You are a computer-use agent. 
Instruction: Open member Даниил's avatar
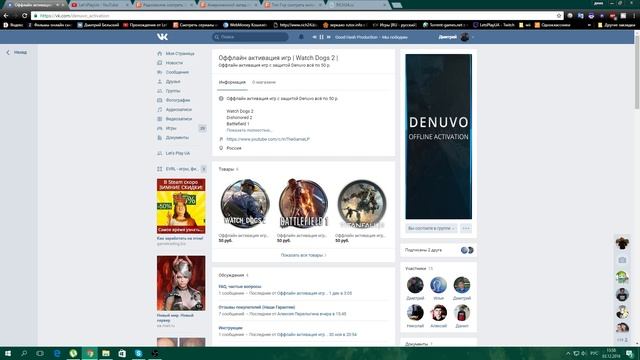[462, 313]
